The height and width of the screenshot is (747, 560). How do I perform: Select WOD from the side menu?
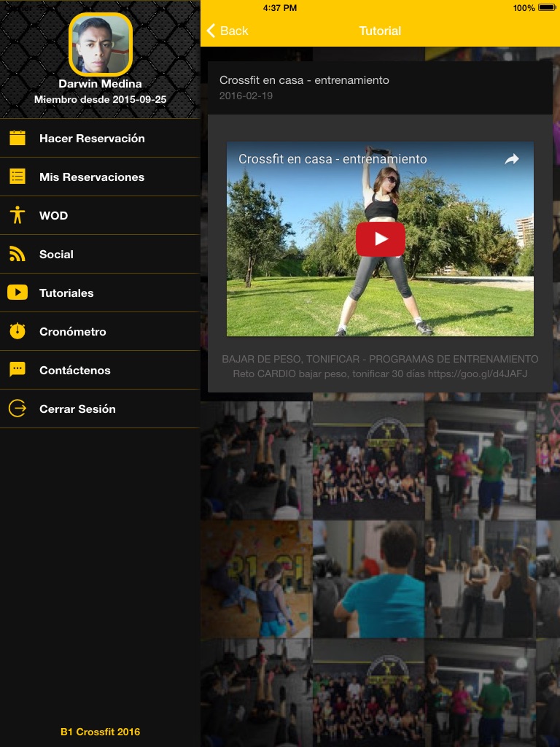100,215
